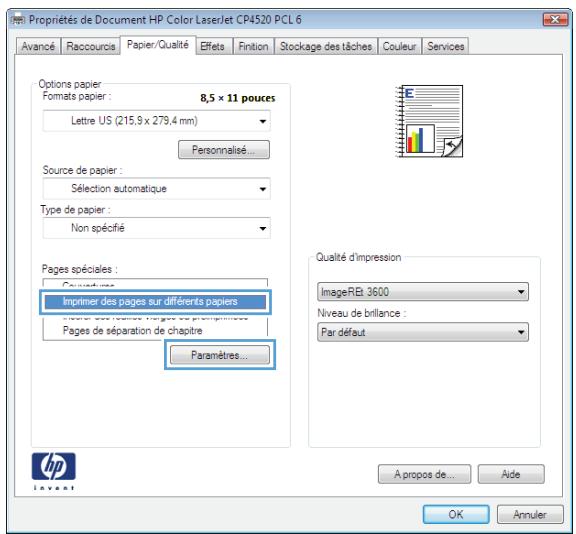Image resolution: width=576 pixels, height=534 pixels.
Task: Click the Personnalisé button
Action: coord(224,150)
